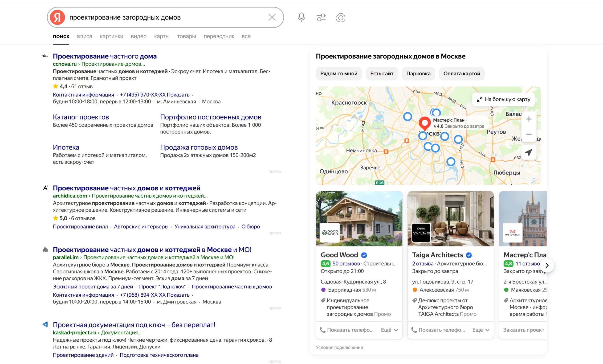
Task: Click Заказать проект on Мастер'с План card
Action: pyautogui.click(x=523, y=330)
